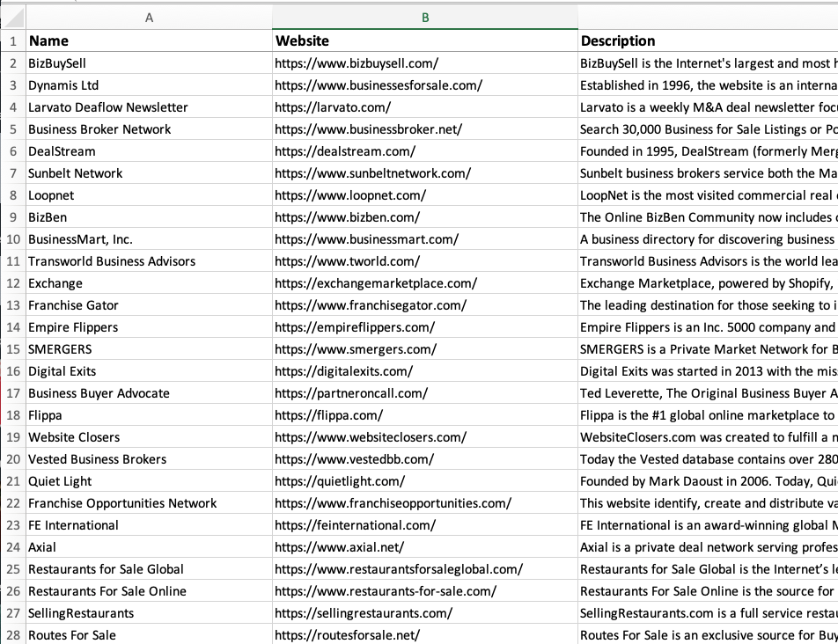Select column B header
This screenshot has width=838, height=644.
click(x=425, y=18)
